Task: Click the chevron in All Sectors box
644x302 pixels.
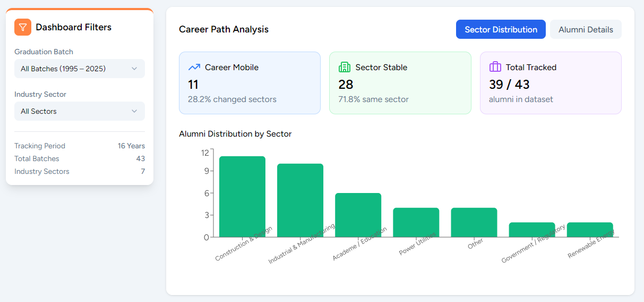Action: [x=134, y=111]
